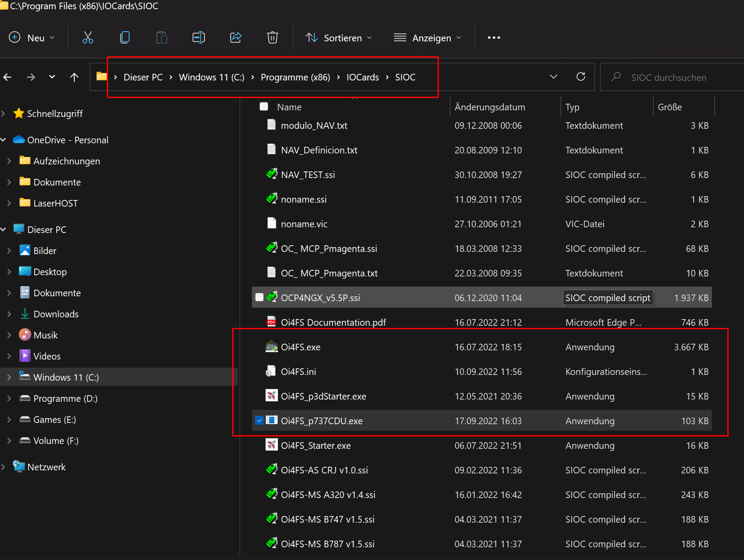Viewport: 744px width, 560px height.
Task: Open chevron after IOCards in address path
Action: point(387,77)
